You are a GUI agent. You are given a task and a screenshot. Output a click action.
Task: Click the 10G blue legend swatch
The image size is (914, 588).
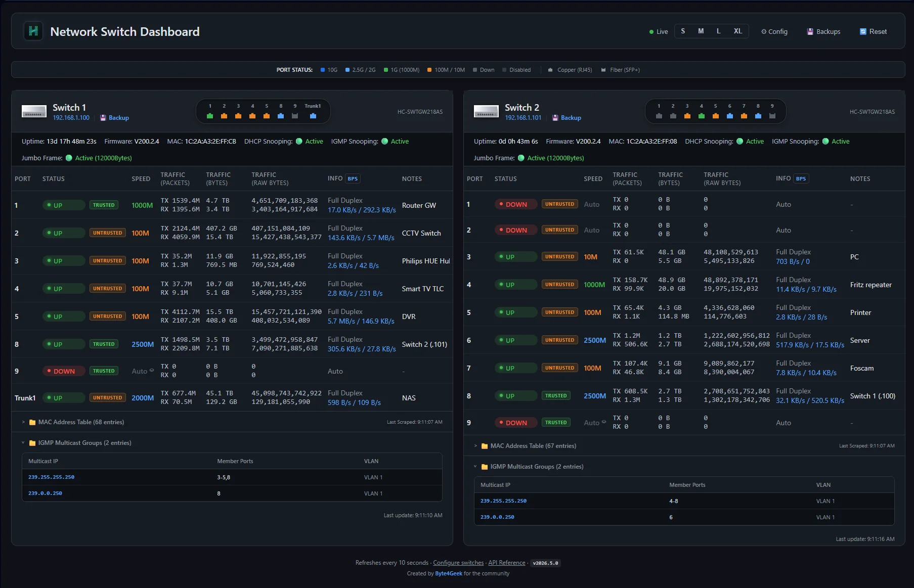[323, 70]
